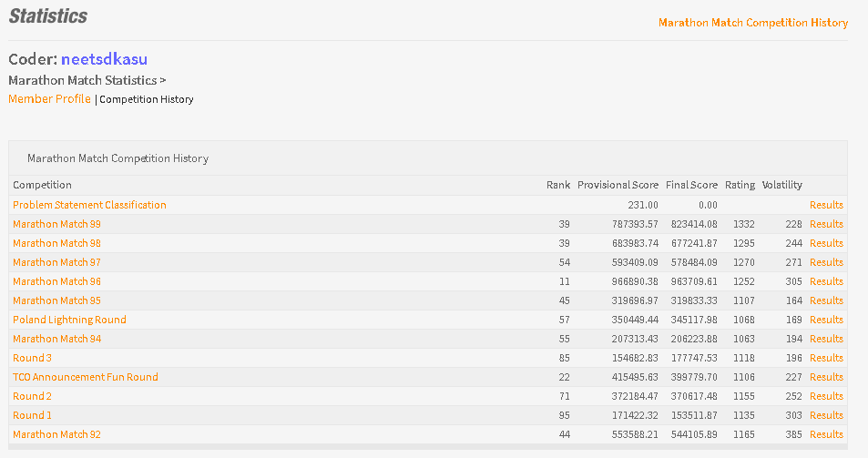This screenshot has height=458, width=868.
Task: Go to Member Profile page
Action: (49, 99)
